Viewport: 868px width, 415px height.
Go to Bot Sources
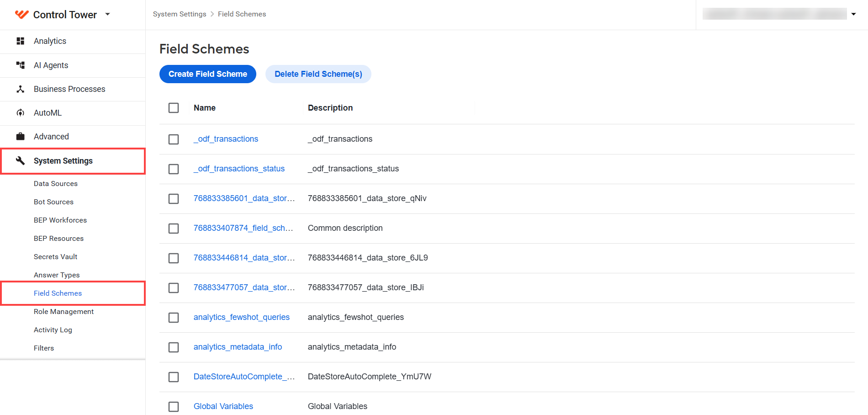pyautogui.click(x=53, y=202)
